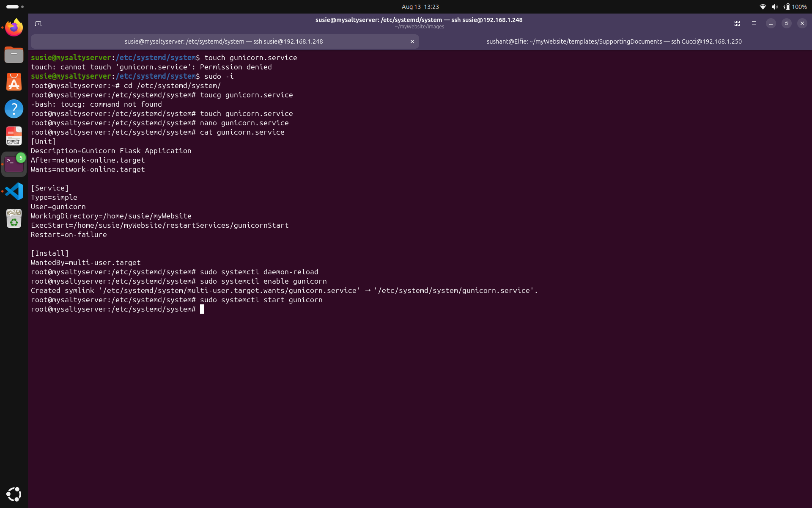This screenshot has width=812, height=508.
Task: Click the 'nano gunicorn.service' command
Action: (x=244, y=123)
